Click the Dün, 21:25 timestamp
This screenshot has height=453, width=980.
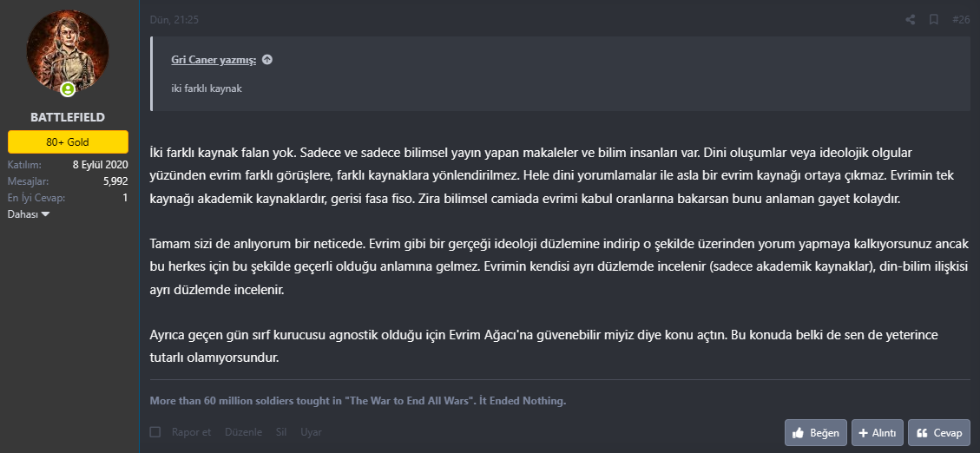174,19
